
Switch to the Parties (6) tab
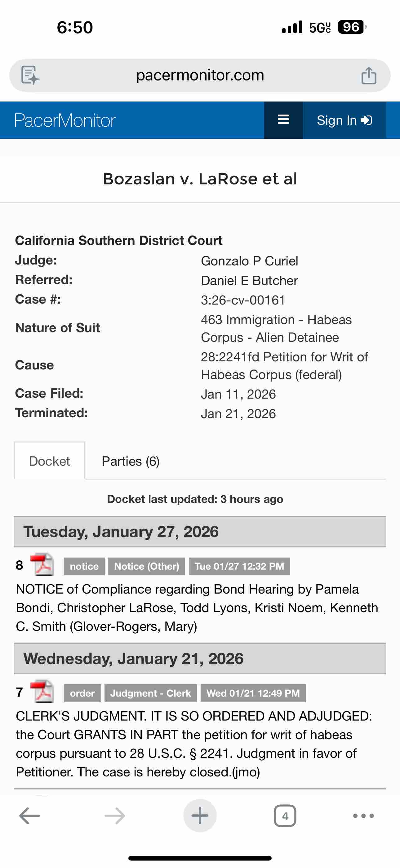click(131, 461)
